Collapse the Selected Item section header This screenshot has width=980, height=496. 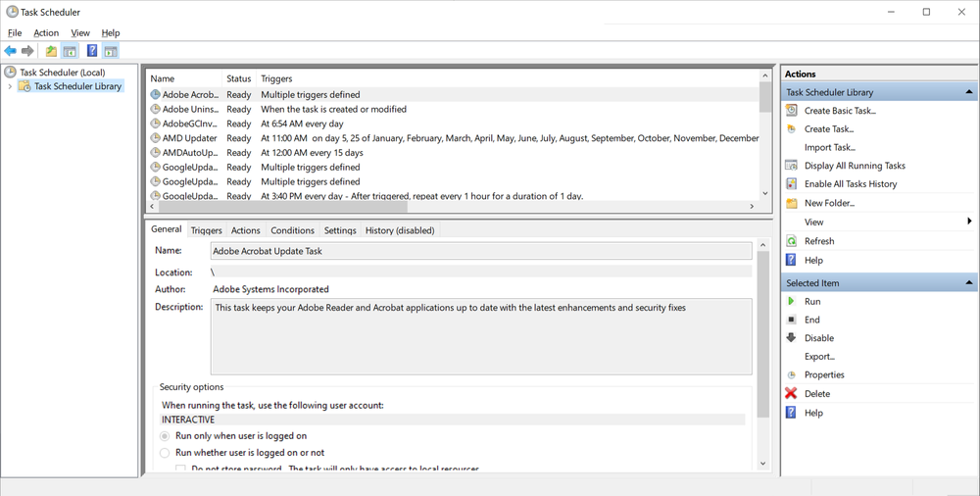(x=968, y=283)
